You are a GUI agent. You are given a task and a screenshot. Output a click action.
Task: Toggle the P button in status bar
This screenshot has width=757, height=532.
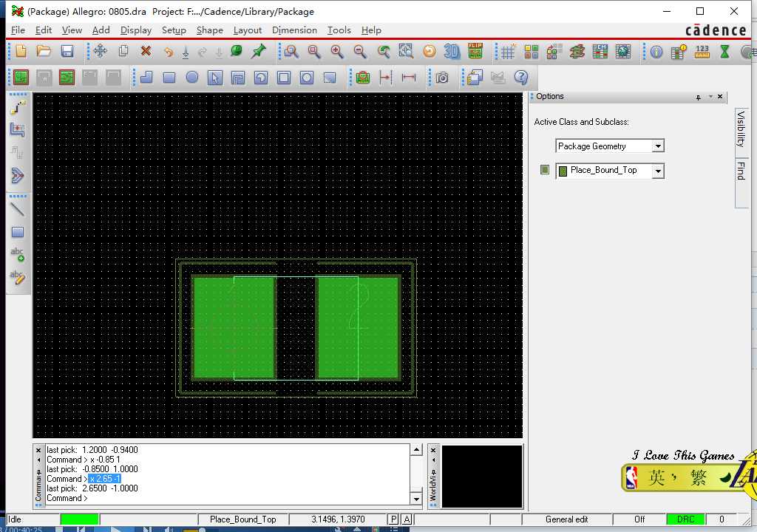pyautogui.click(x=393, y=519)
